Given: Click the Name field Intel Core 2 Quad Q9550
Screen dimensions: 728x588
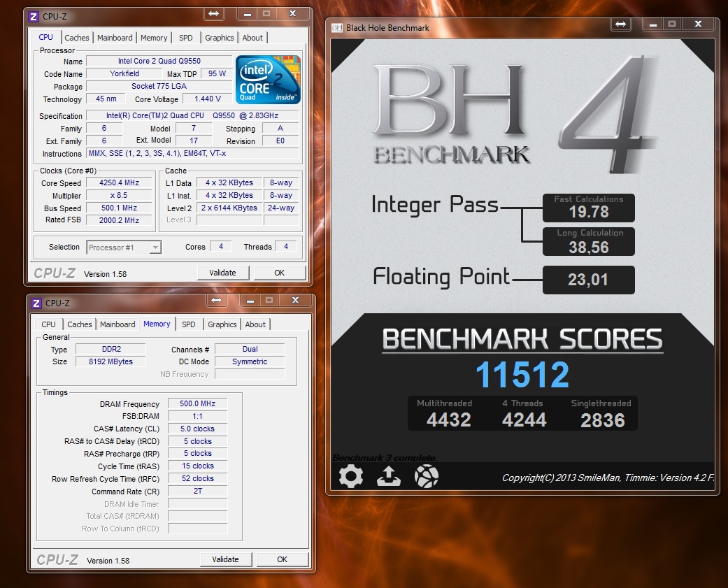Looking at the screenshot, I should point(159,61).
